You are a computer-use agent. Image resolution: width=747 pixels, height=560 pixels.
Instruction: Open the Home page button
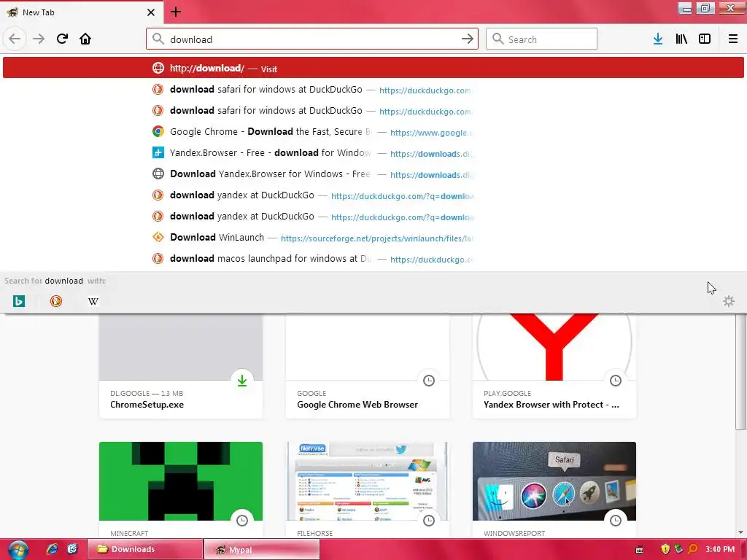tap(85, 39)
